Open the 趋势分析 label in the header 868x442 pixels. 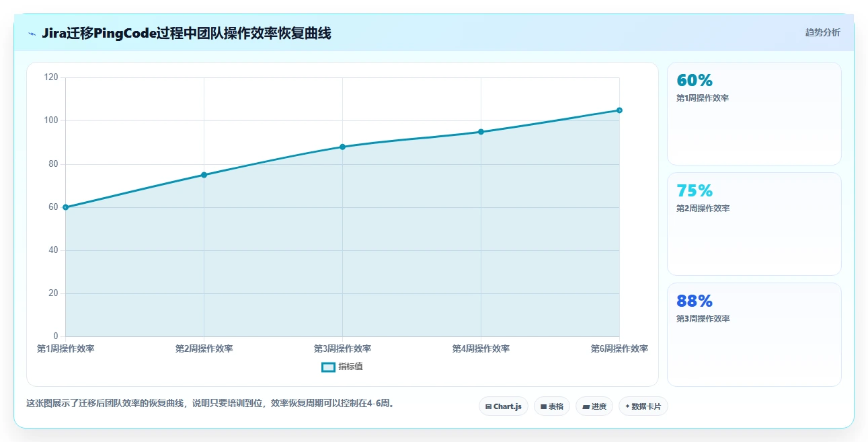coord(822,32)
